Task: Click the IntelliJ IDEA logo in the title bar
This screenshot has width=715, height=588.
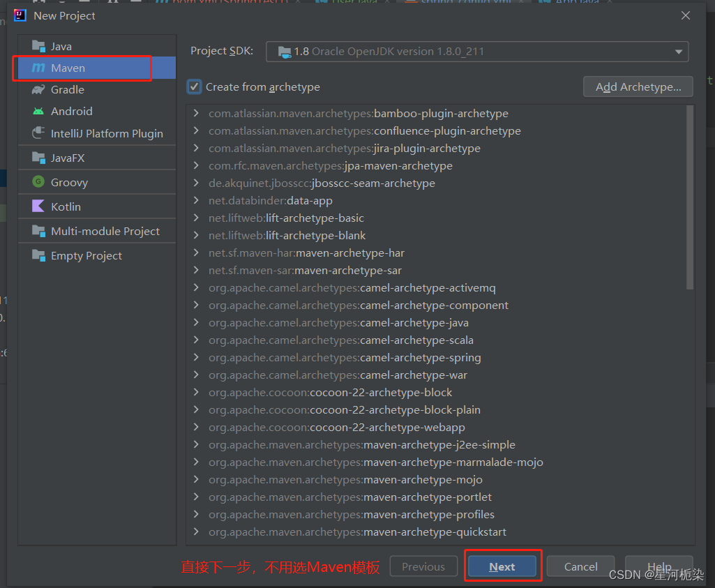Action: 20,15
